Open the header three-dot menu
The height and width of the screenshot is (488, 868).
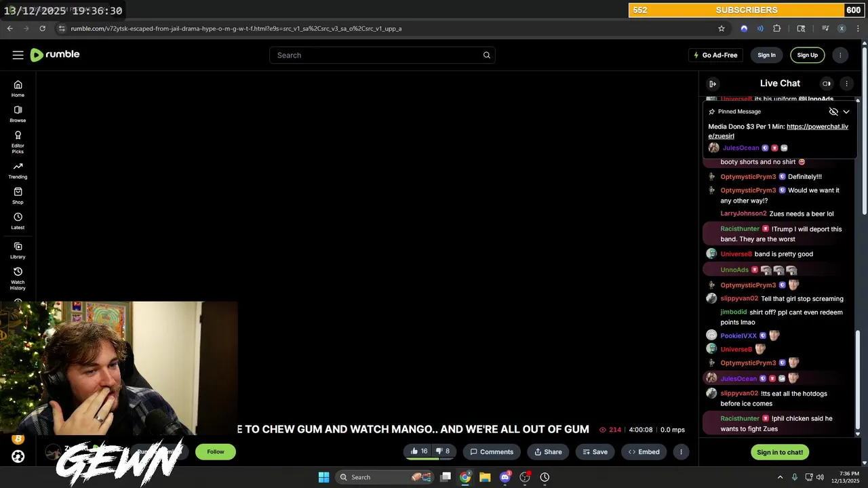[840, 55]
